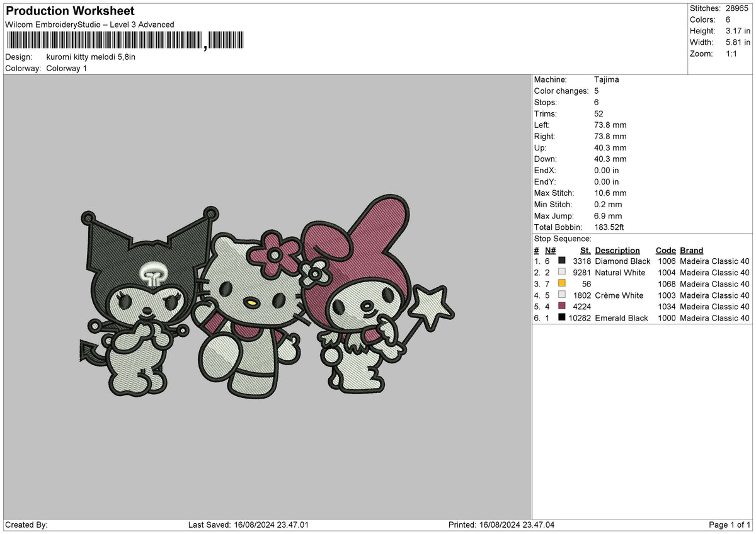Click 'Madeira Classic 40' in Diamond Black row

715,261
